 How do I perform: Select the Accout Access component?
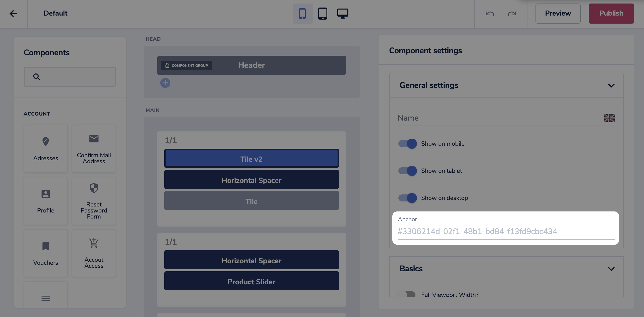pos(94,253)
